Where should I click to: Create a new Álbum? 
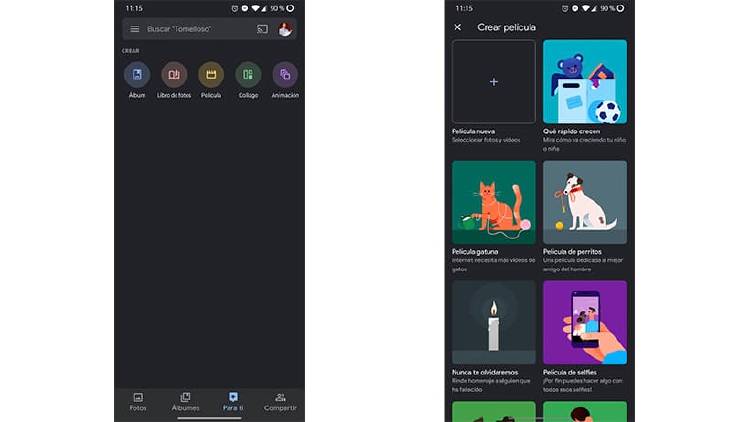[137, 75]
